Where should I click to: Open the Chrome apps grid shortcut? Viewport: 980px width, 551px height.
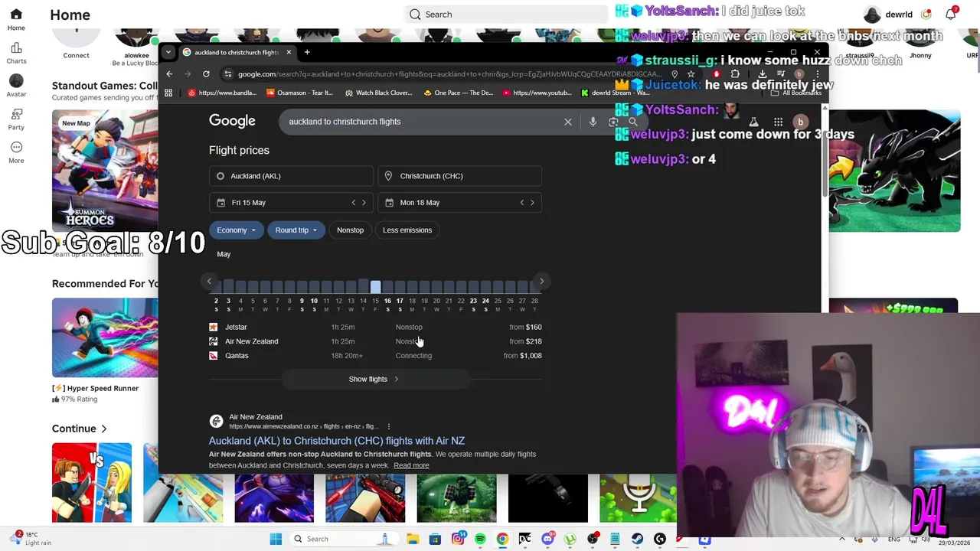pyautogui.click(x=168, y=93)
